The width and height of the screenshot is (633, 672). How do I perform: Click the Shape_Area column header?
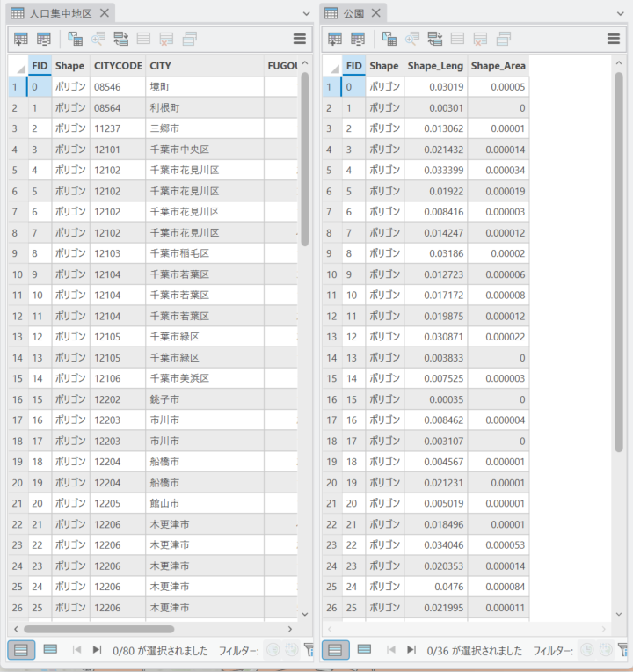[x=498, y=66]
